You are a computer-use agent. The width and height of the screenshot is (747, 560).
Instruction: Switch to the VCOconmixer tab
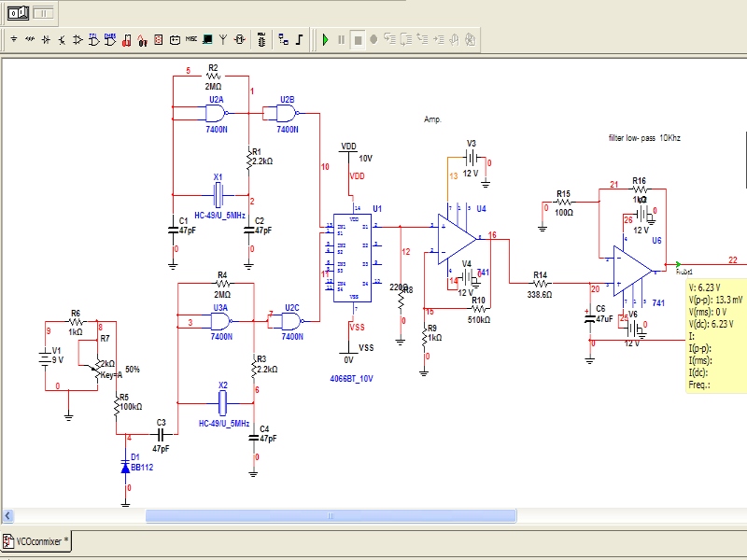(x=35, y=541)
